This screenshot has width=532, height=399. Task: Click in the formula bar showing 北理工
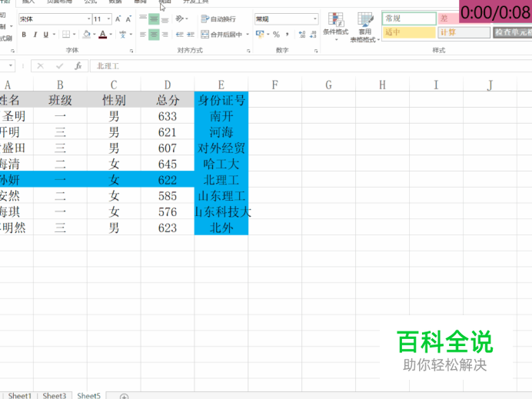point(311,66)
